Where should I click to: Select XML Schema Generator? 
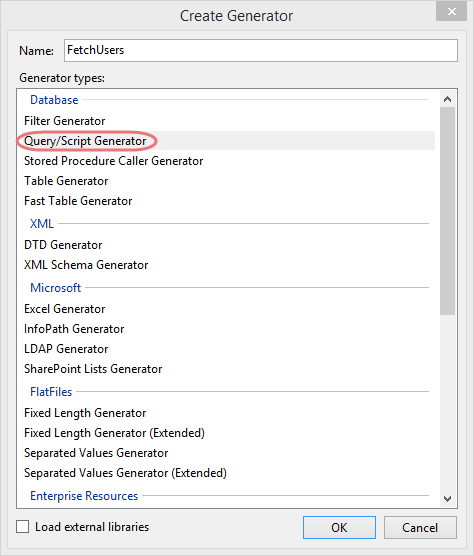click(225, 265)
